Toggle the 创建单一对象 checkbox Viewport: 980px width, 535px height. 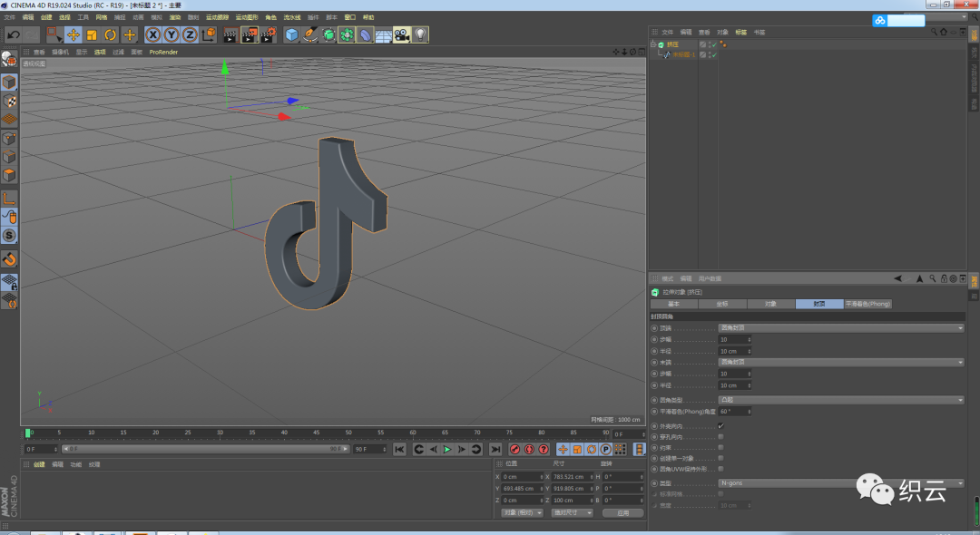coord(720,458)
